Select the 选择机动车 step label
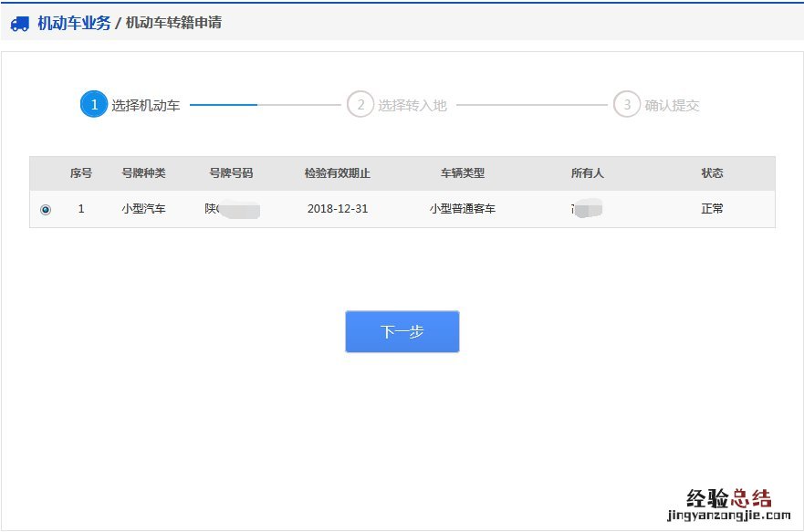Screen dimensions: 804x532 coord(146,106)
